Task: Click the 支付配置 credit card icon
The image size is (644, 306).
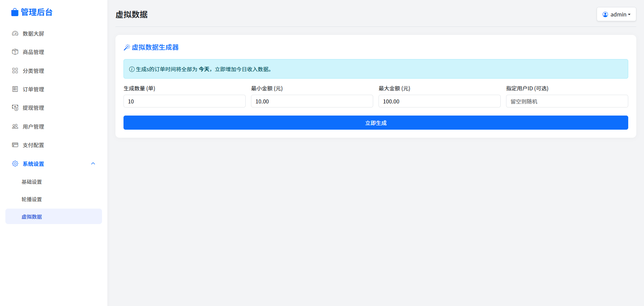Action: pyautogui.click(x=15, y=145)
